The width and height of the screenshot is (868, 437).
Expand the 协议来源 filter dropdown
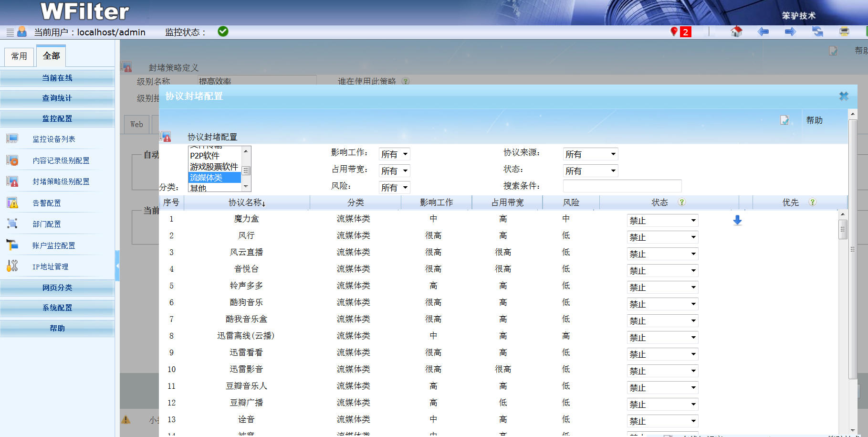[590, 154]
